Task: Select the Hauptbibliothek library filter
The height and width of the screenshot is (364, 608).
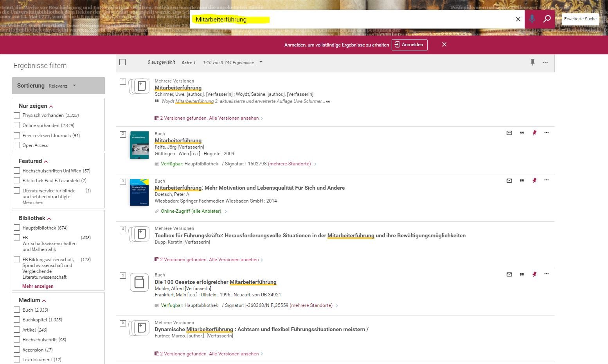Action: click(x=17, y=228)
